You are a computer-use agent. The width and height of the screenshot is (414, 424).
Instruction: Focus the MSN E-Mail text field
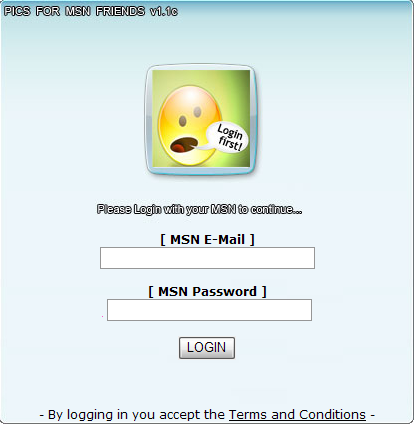click(207, 258)
